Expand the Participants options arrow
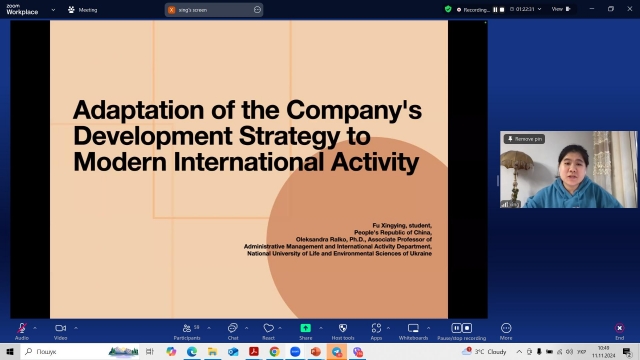The image size is (640, 360). pos(209,328)
